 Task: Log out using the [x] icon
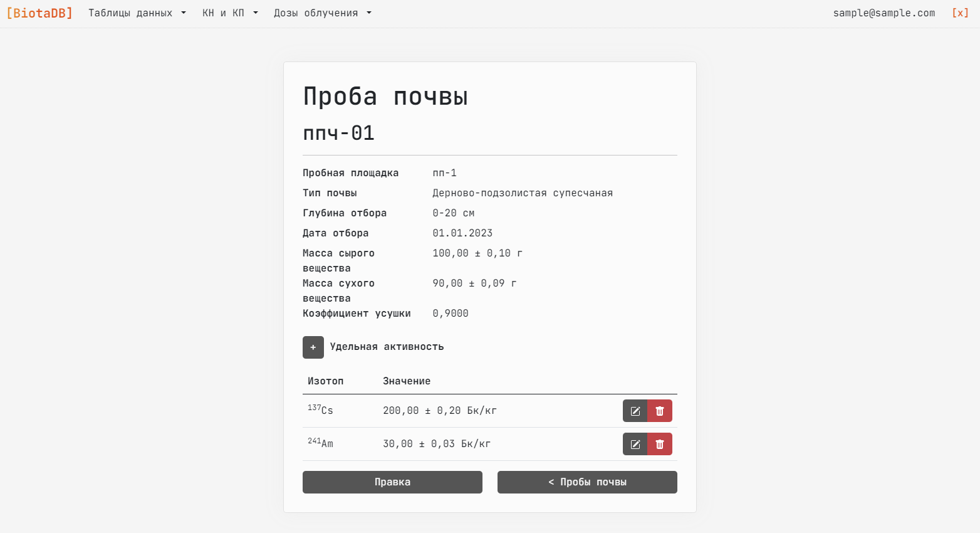[960, 13]
